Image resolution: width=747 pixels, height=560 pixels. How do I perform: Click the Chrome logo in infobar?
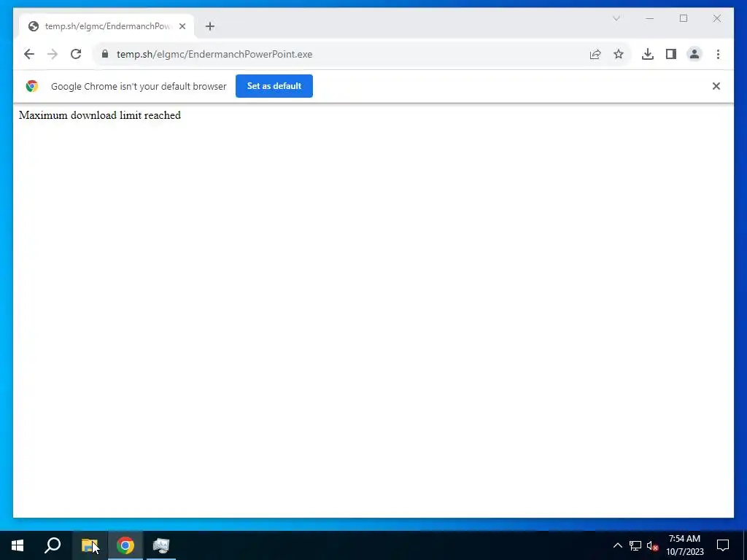coord(32,86)
